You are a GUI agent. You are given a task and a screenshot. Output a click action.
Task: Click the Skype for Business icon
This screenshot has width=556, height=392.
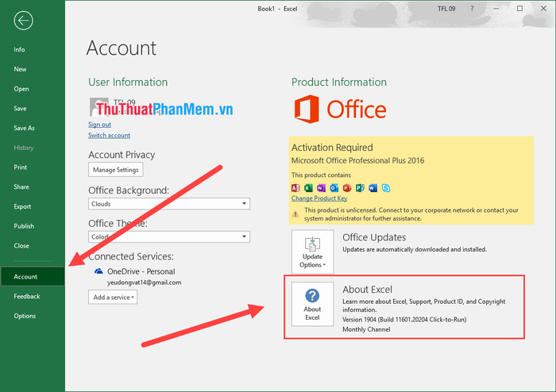[x=386, y=188]
